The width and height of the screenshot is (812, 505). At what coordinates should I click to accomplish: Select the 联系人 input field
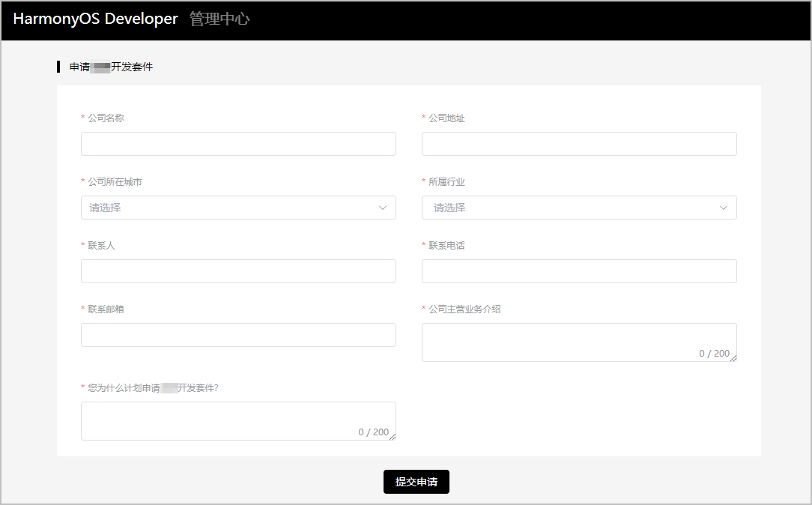coord(238,271)
